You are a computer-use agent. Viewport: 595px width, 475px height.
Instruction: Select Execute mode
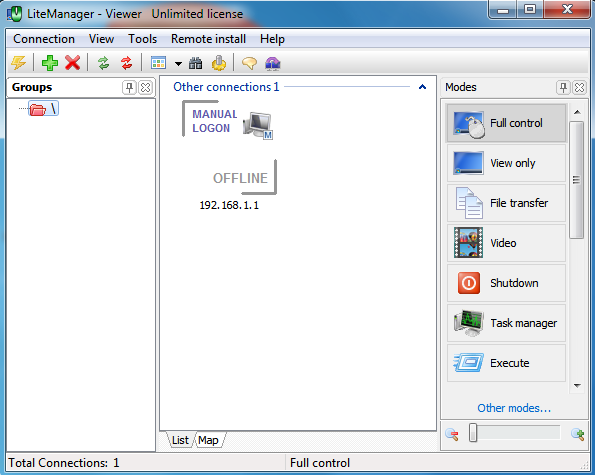pyautogui.click(x=507, y=363)
